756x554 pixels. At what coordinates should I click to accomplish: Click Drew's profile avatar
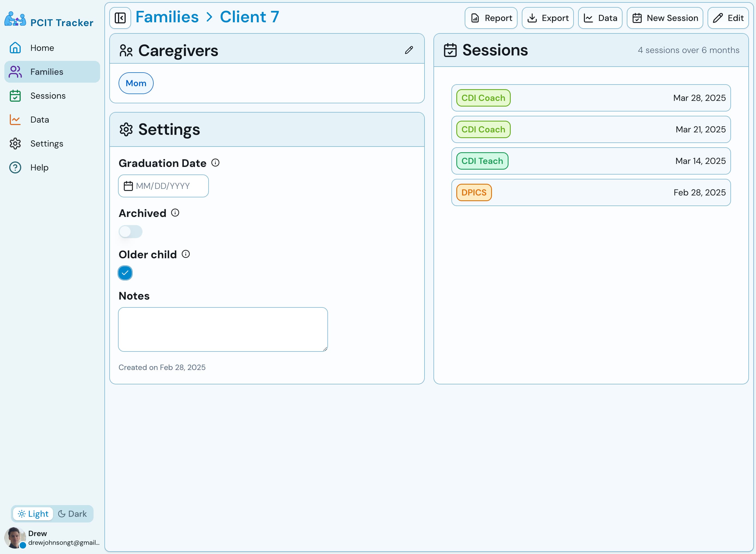(x=15, y=538)
